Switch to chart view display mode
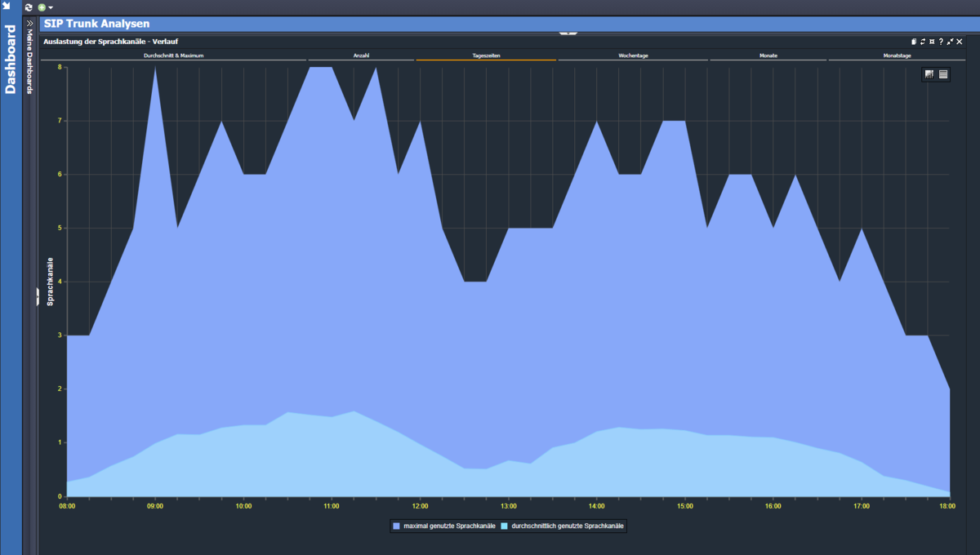This screenshot has width=980, height=555. pyautogui.click(x=929, y=74)
